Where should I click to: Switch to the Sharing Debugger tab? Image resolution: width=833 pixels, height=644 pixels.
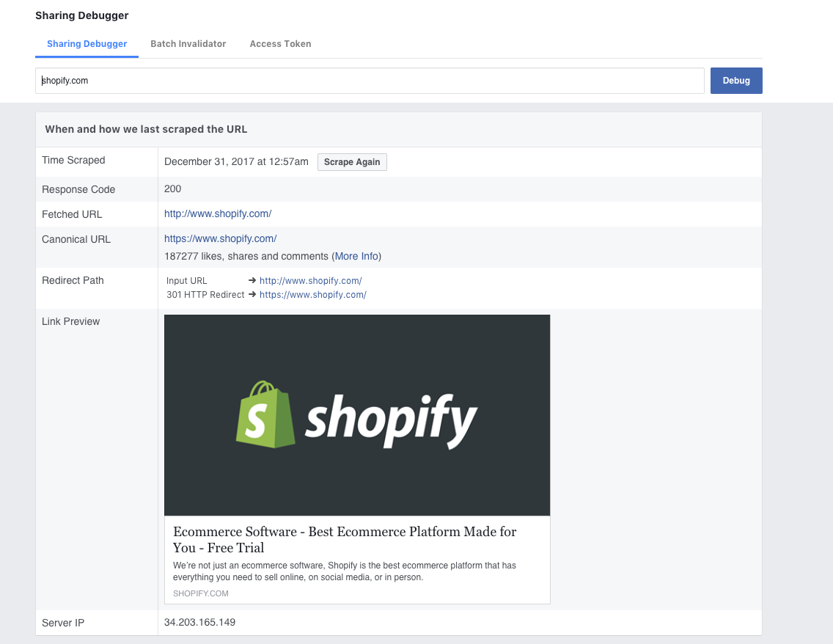[x=87, y=44]
